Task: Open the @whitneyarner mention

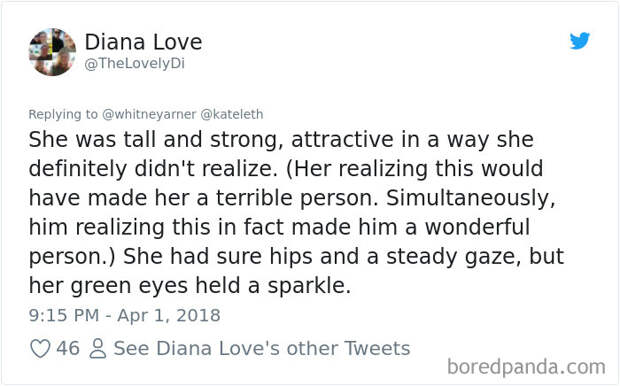Action: coord(149,114)
